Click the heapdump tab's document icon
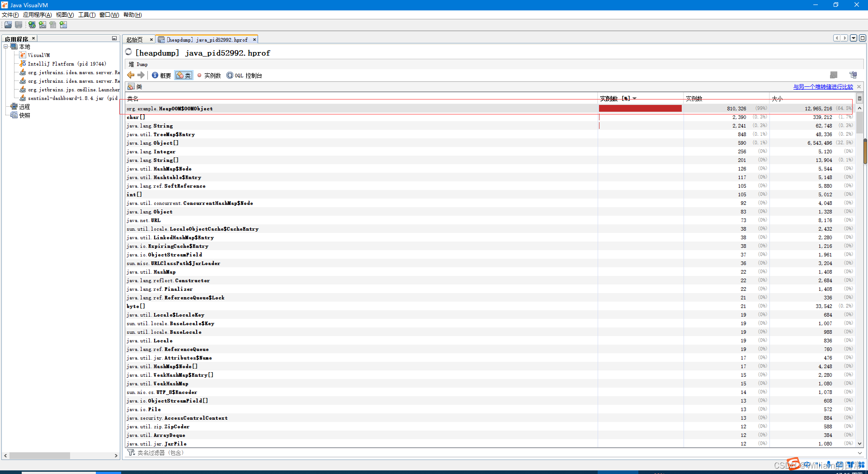Screen dimensions: 868x474 (161, 40)
